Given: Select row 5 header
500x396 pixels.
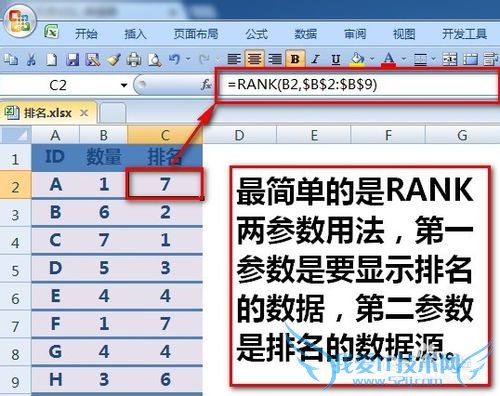Looking at the screenshot, I should [x=15, y=270].
